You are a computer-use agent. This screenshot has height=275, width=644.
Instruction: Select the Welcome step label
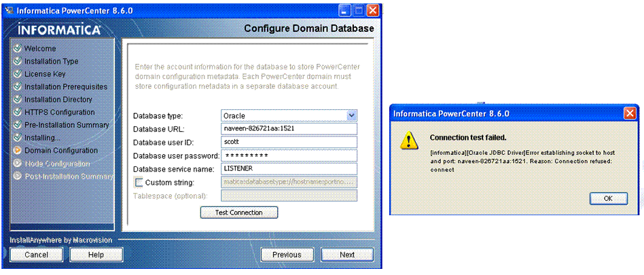pyautogui.click(x=40, y=48)
